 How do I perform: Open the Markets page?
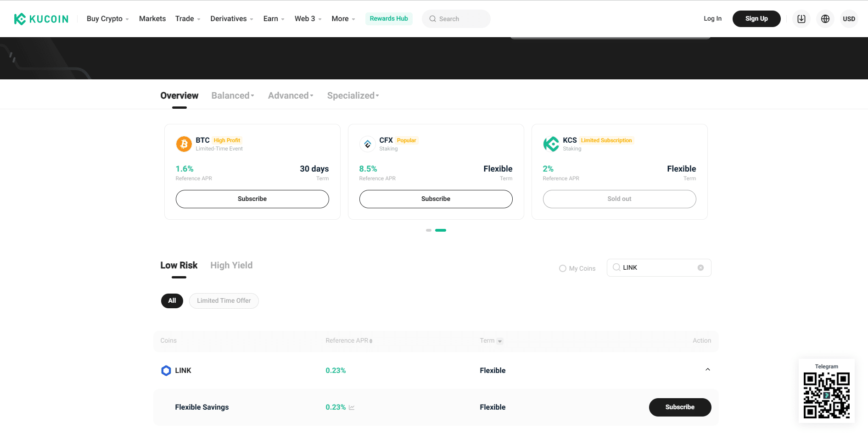[152, 19]
